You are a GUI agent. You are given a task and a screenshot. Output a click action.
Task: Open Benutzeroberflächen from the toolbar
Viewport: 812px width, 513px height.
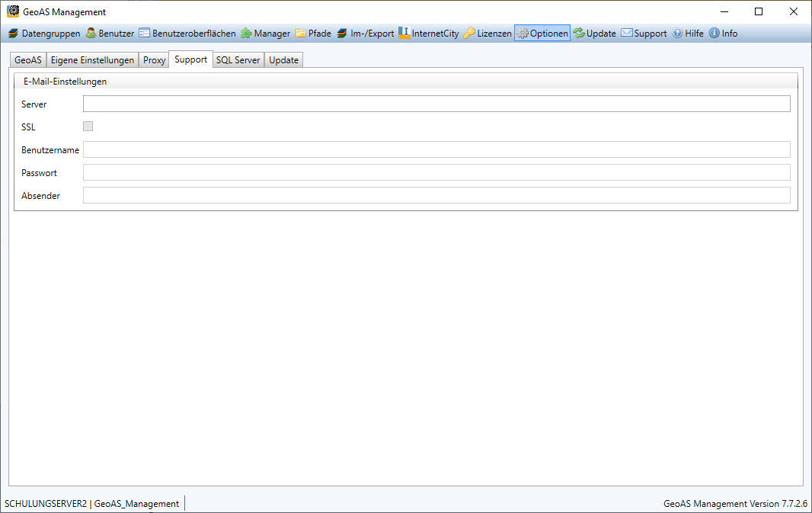tap(144, 34)
